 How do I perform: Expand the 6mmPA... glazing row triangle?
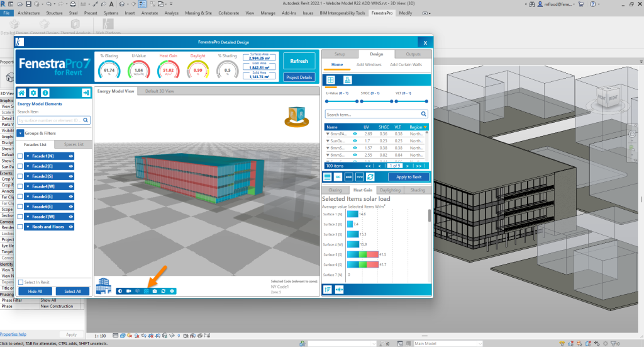pos(328,134)
